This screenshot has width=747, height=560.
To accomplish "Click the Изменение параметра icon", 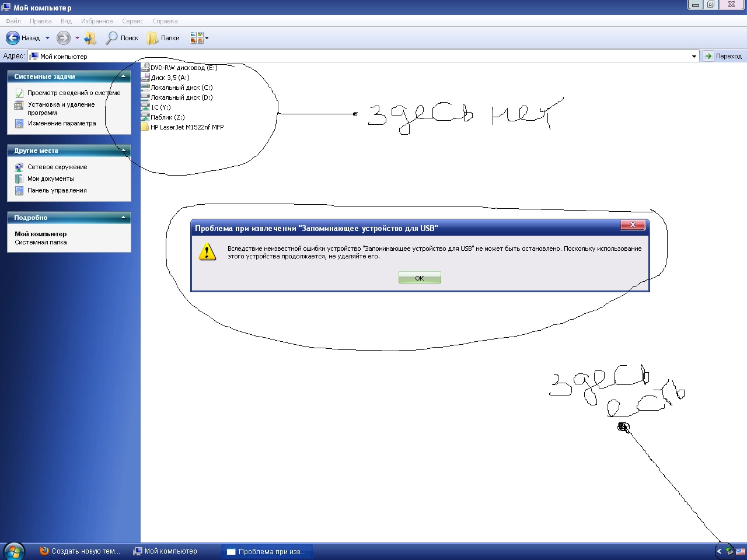I will pos(19,124).
